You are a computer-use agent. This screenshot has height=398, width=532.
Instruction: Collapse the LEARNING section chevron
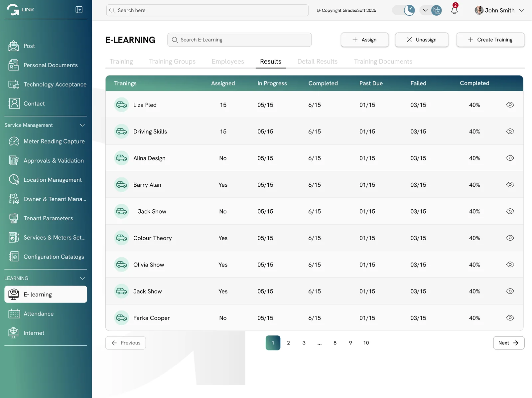[x=82, y=278]
